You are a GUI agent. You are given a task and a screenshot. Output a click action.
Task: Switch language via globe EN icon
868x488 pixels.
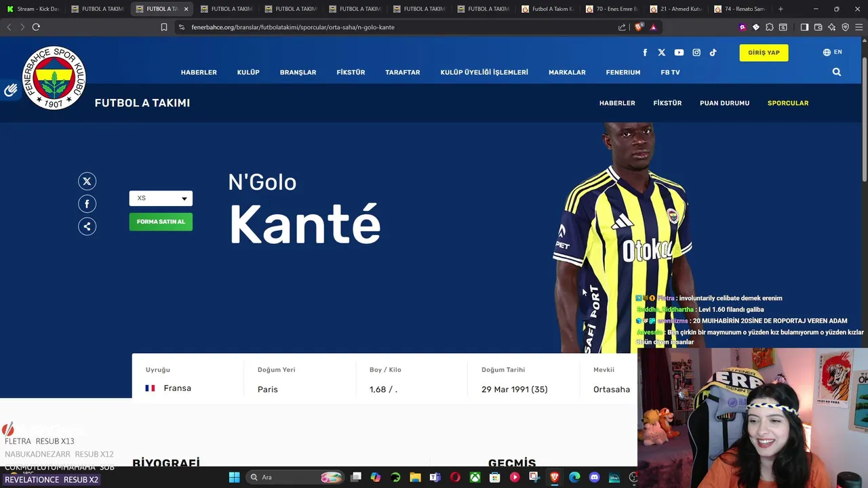pyautogui.click(x=833, y=52)
